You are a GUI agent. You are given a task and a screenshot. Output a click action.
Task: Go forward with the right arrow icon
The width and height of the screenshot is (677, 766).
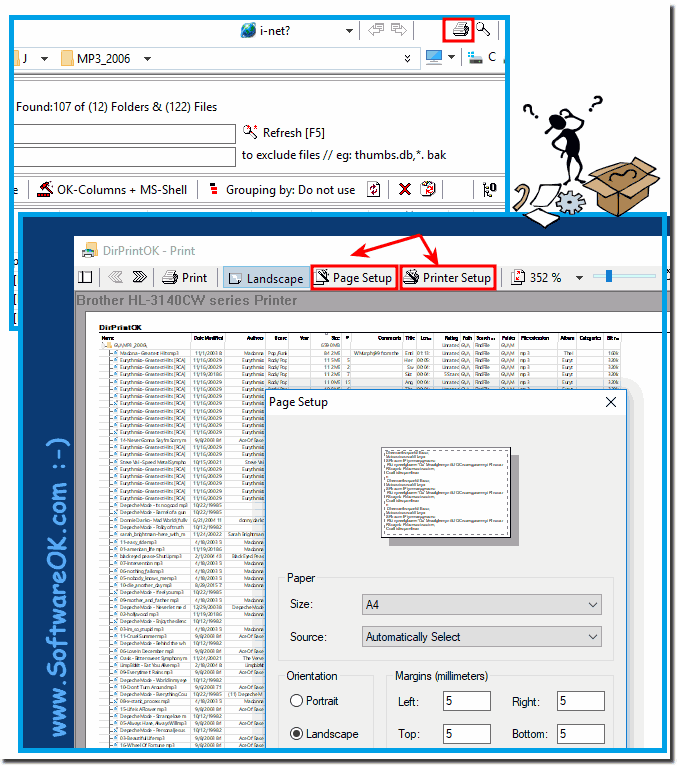point(399,30)
